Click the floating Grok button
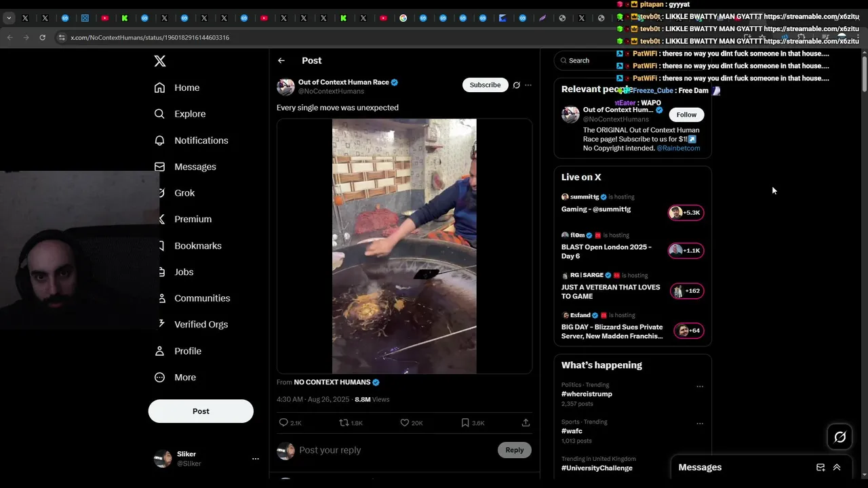Screen dimensions: 868x488 coord(840,437)
